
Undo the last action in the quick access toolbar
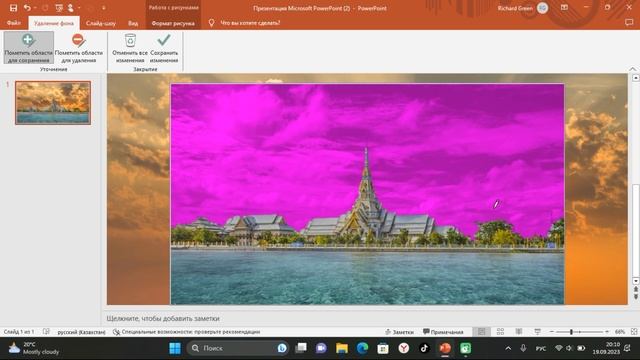pos(27,8)
